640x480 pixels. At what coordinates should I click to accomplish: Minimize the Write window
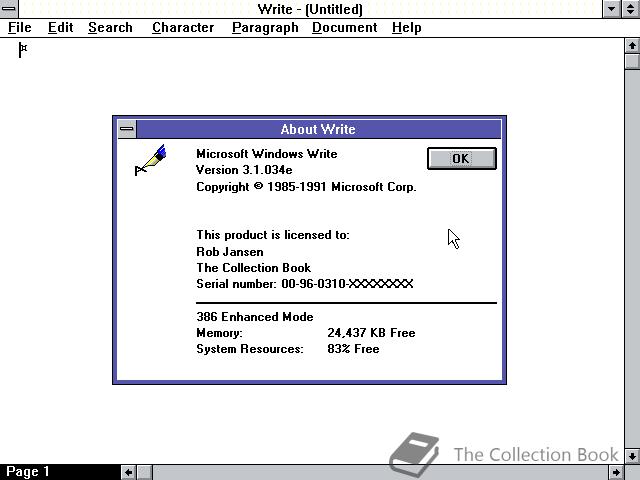(x=611, y=9)
